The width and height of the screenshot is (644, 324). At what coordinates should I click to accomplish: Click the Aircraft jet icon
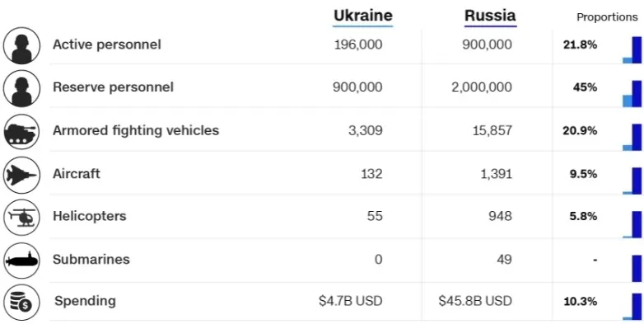pos(21,175)
